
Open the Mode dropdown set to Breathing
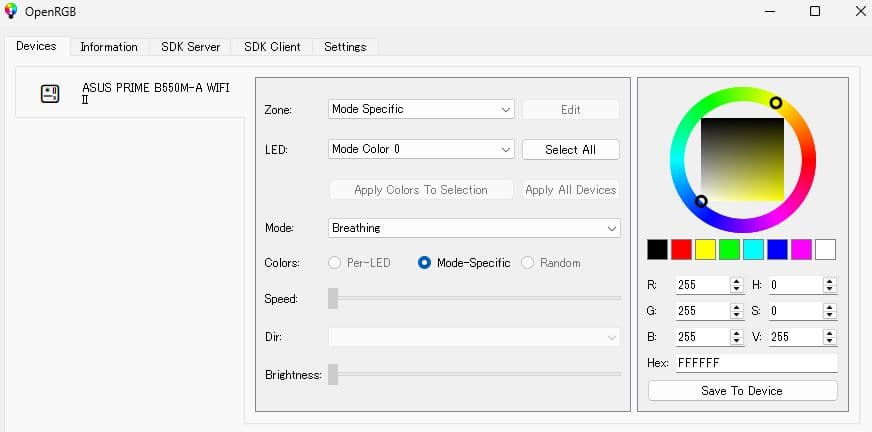(474, 228)
